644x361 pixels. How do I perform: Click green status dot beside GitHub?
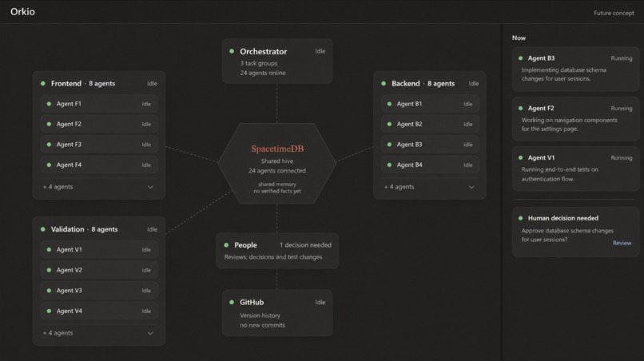click(x=232, y=302)
